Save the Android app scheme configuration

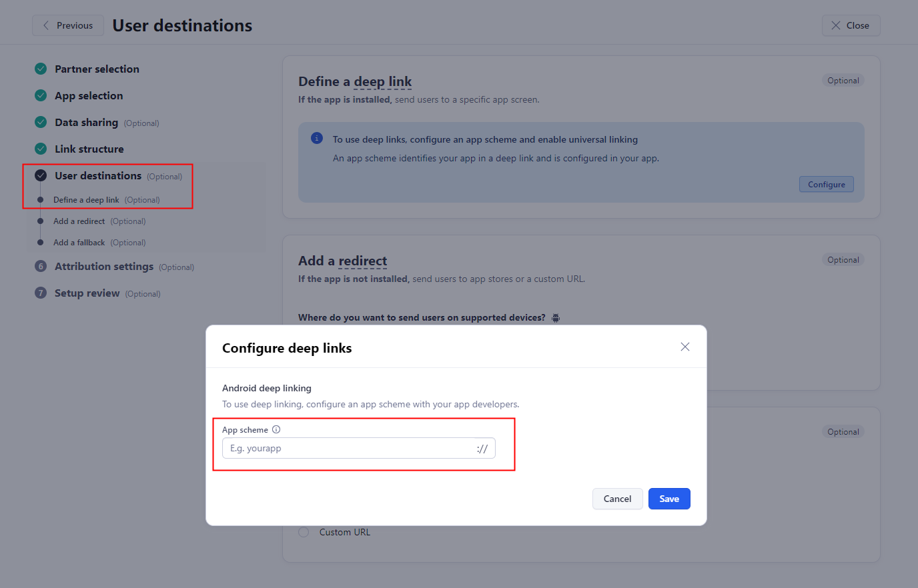coord(669,499)
